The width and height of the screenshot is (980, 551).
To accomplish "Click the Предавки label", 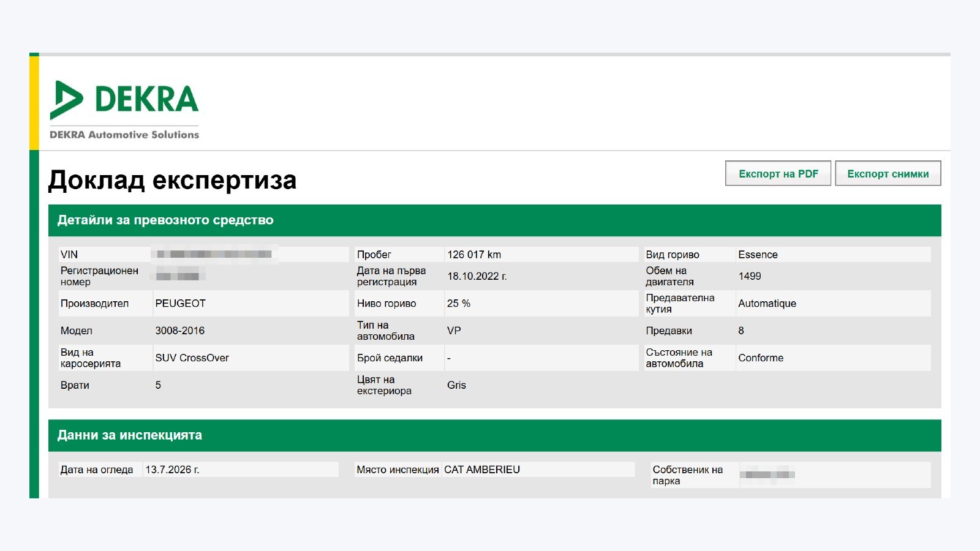I will click(x=669, y=331).
